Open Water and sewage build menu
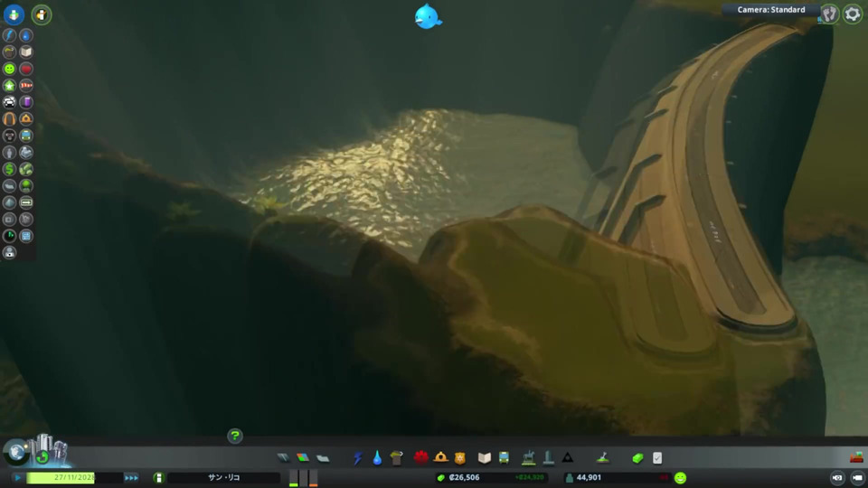The width and height of the screenshot is (868, 488). [377, 457]
